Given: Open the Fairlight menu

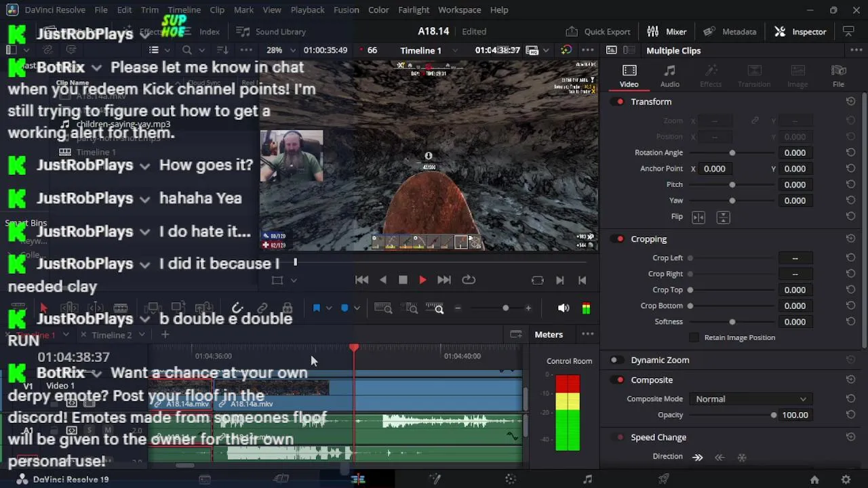Looking at the screenshot, I should [414, 10].
